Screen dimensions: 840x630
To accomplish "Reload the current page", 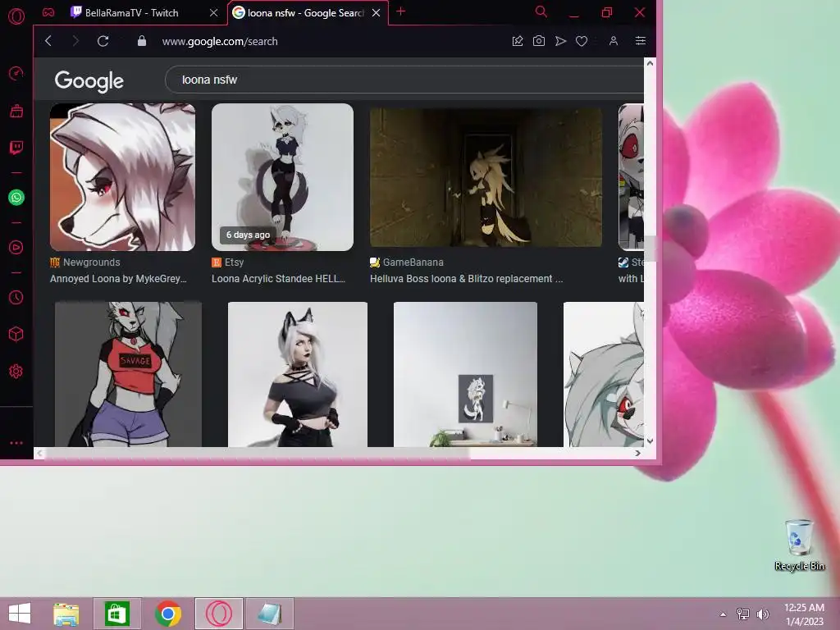I will (x=103, y=41).
